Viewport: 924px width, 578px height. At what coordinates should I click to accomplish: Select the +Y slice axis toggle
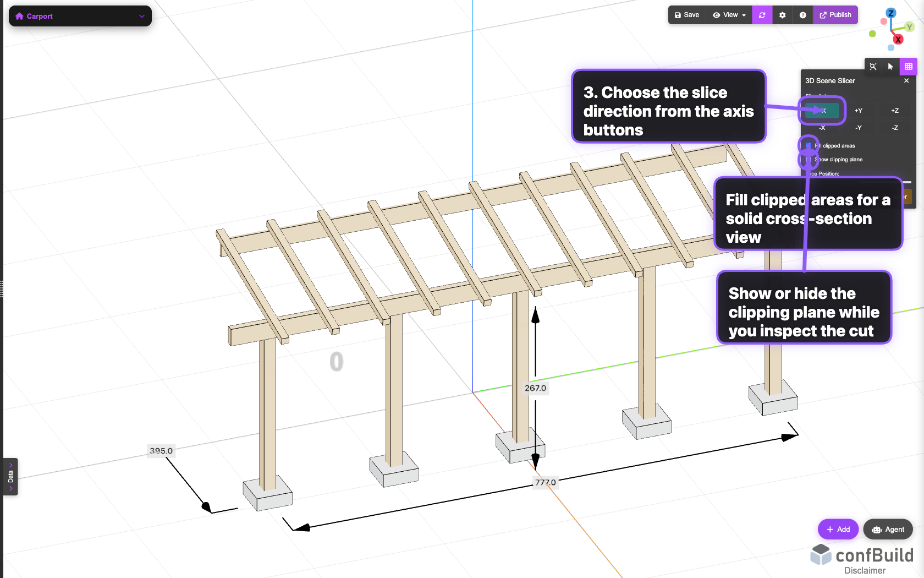859,111
